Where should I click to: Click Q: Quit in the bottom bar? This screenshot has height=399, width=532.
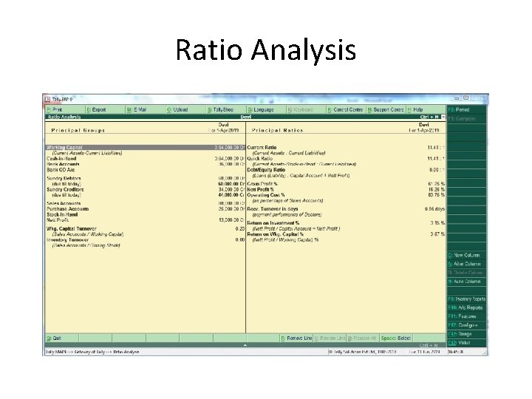click(x=62, y=338)
